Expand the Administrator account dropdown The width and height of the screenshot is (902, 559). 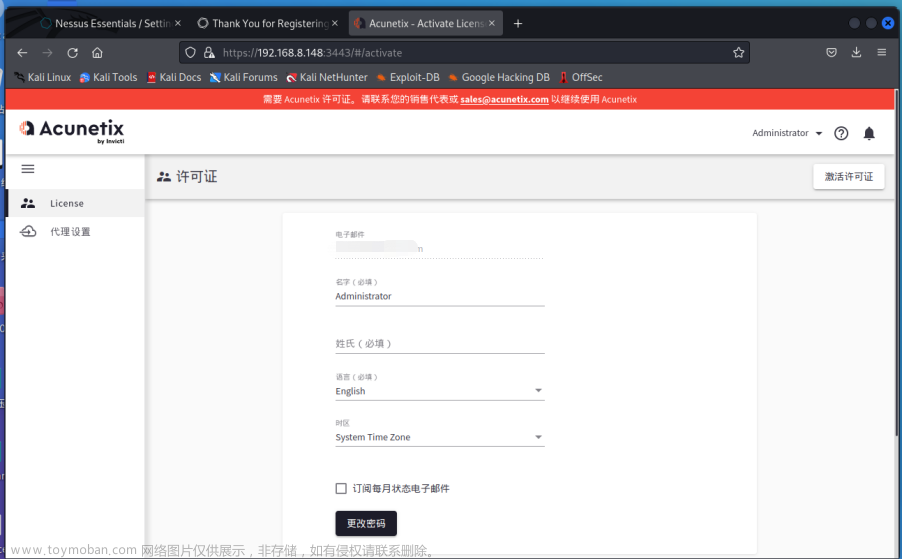(787, 133)
